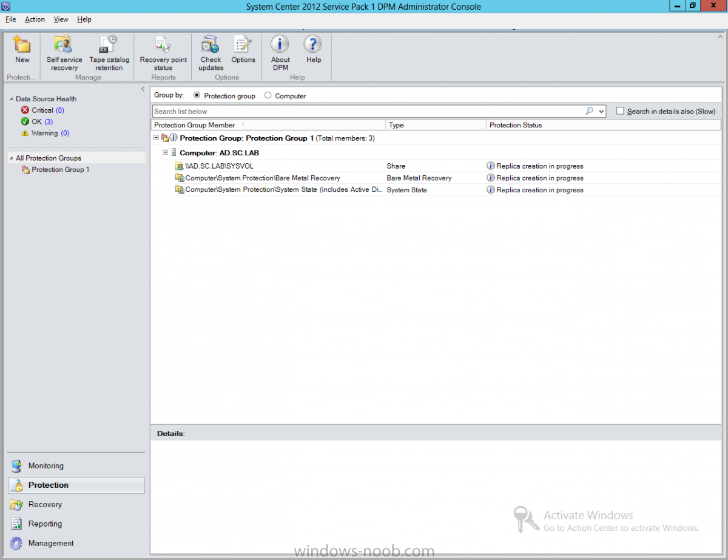The height and width of the screenshot is (560, 728).
Task: Open the Action menu
Action: 35,19
